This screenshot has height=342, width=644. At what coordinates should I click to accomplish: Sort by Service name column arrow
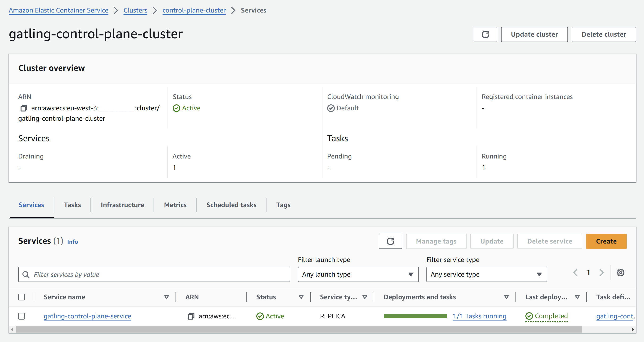pos(166,297)
